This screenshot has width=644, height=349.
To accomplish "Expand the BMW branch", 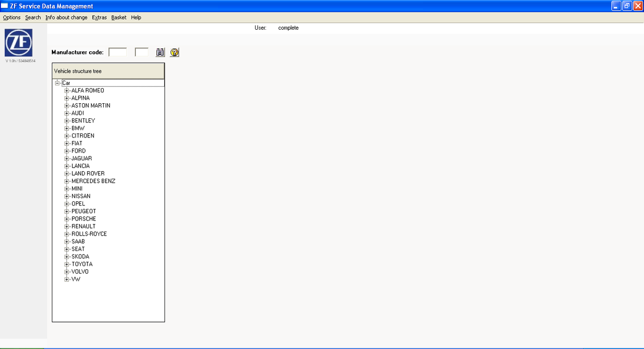I will click(67, 128).
